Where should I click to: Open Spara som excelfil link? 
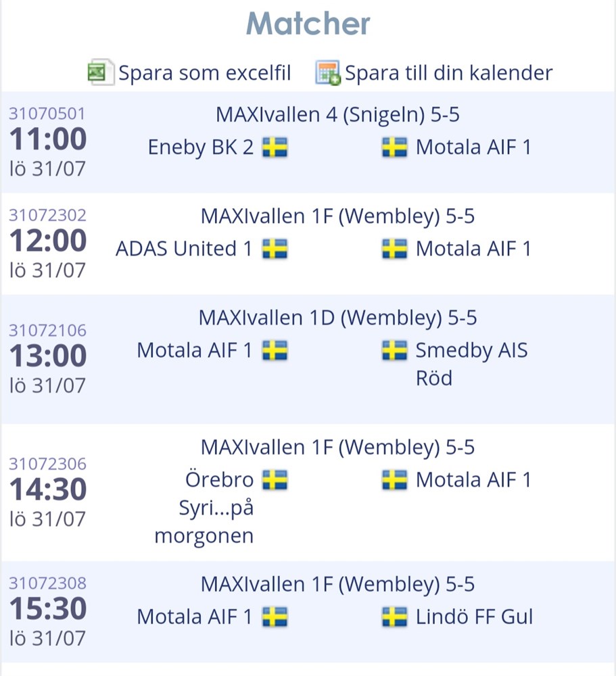point(204,72)
